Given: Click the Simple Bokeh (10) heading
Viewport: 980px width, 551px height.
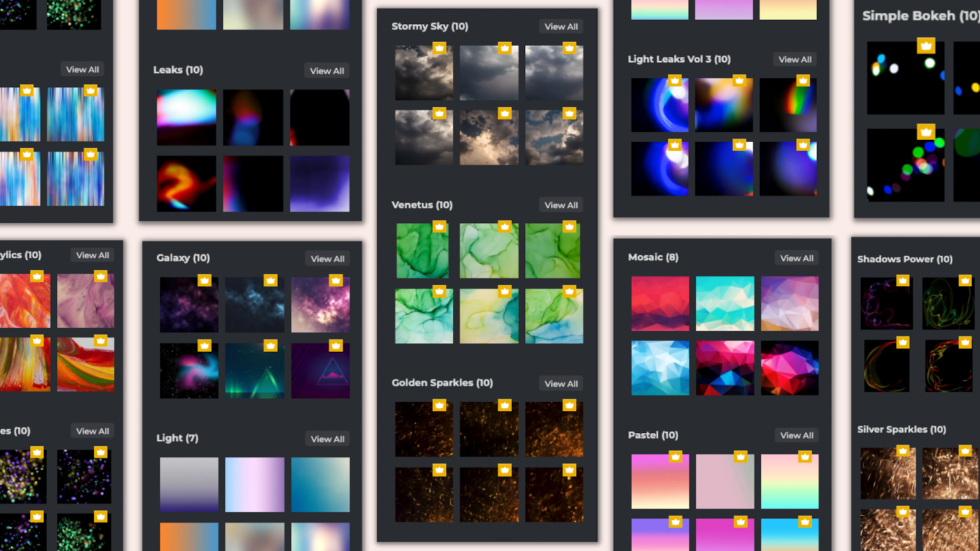Looking at the screenshot, I should (921, 16).
